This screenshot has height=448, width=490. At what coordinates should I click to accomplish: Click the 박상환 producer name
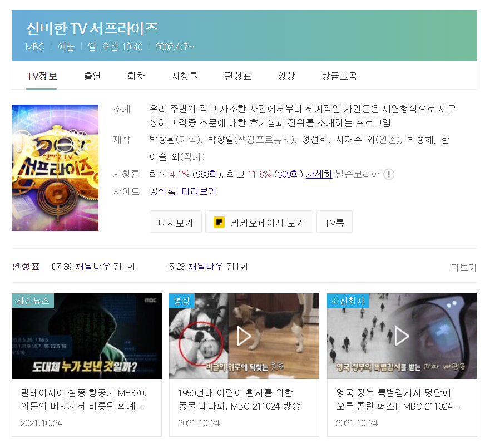click(x=162, y=140)
